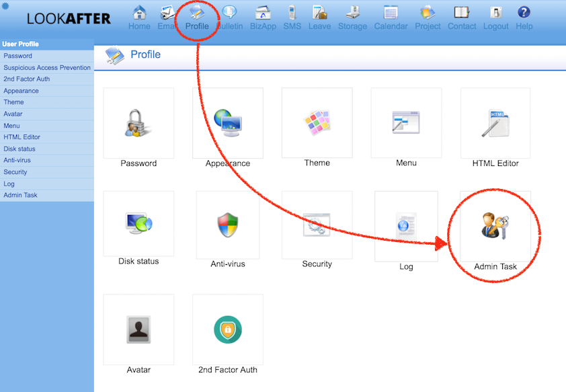Click the Menu layout icon

[406, 123]
